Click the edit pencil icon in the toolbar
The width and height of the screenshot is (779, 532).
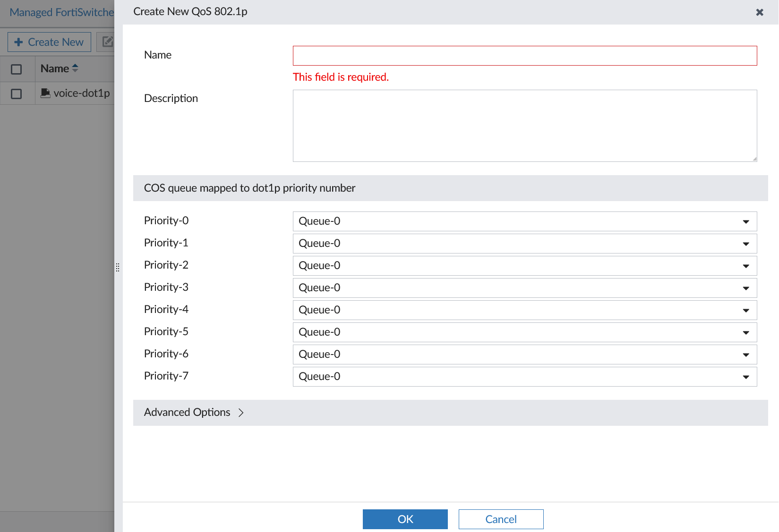pyautogui.click(x=108, y=42)
